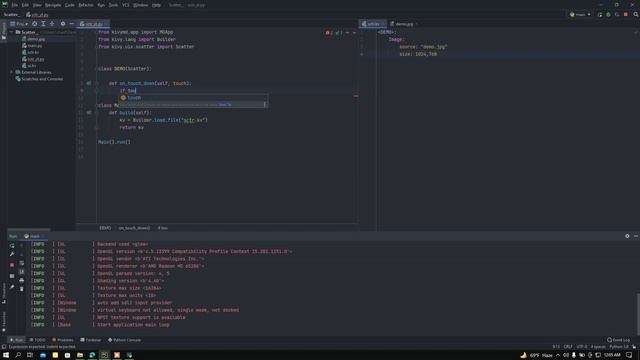Image resolution: width=640 pixels, height=360 pixels.
Task: Click the Search Everywhere magnifier icon
Action: point(636,14)
